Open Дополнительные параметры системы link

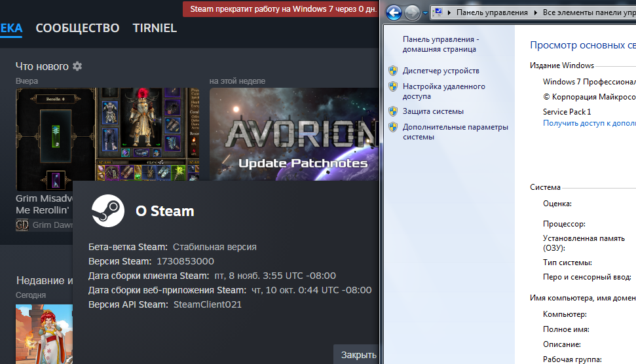click(x=455, y=132)
